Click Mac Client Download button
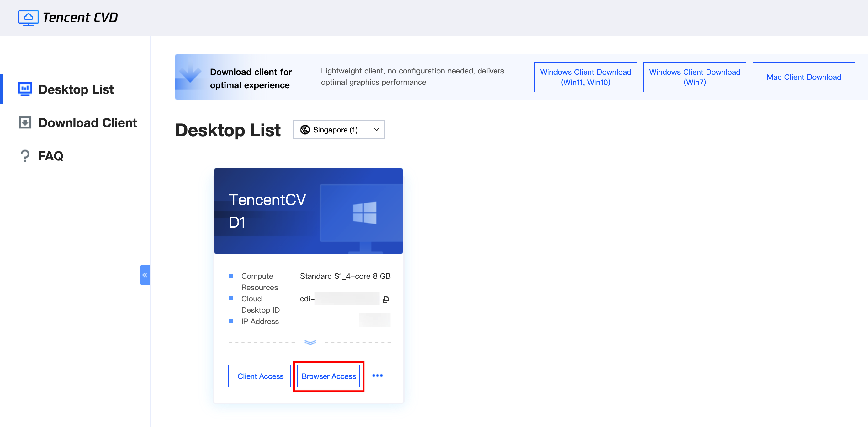This screenshot has width=868, height=427. 803,77
